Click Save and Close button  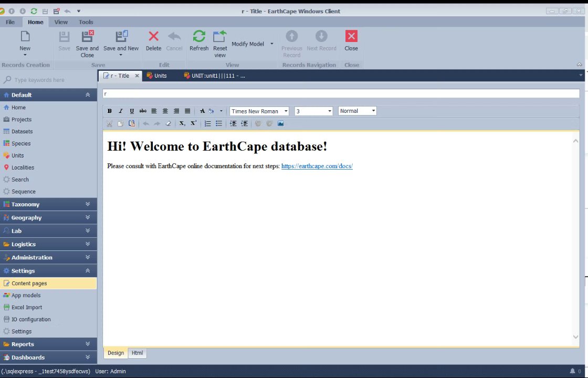pyautogui.click(x=87, y=44)
